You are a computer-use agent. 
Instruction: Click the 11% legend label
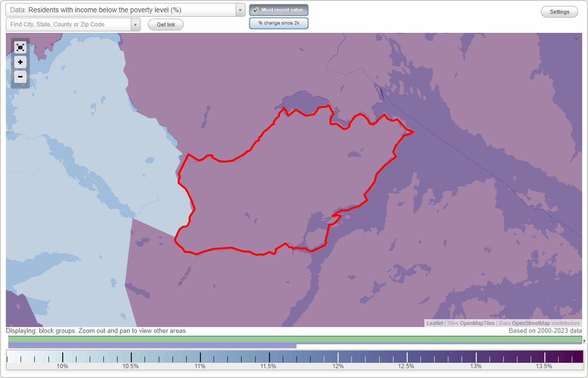tap(200, 366)
